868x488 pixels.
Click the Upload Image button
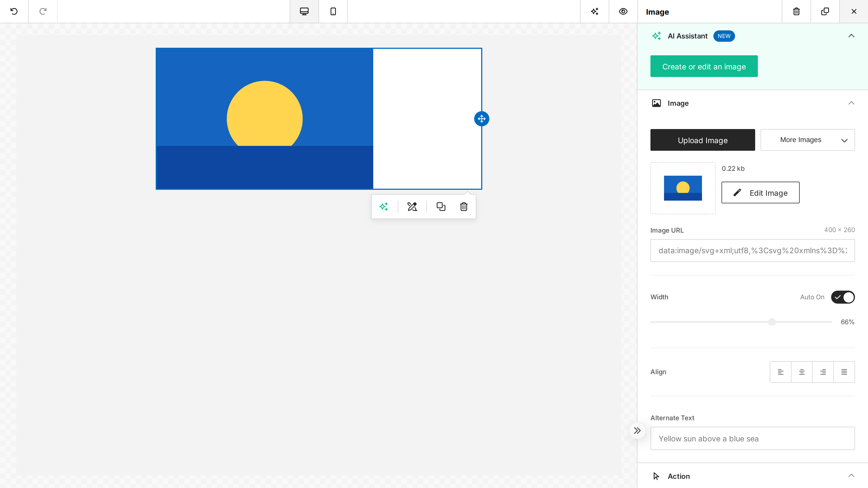pos(703,140)
